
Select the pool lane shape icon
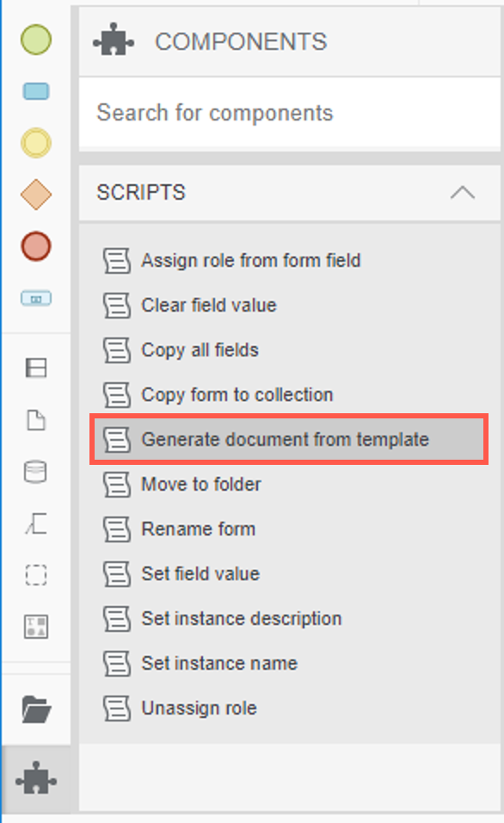(x=36, y=368)
